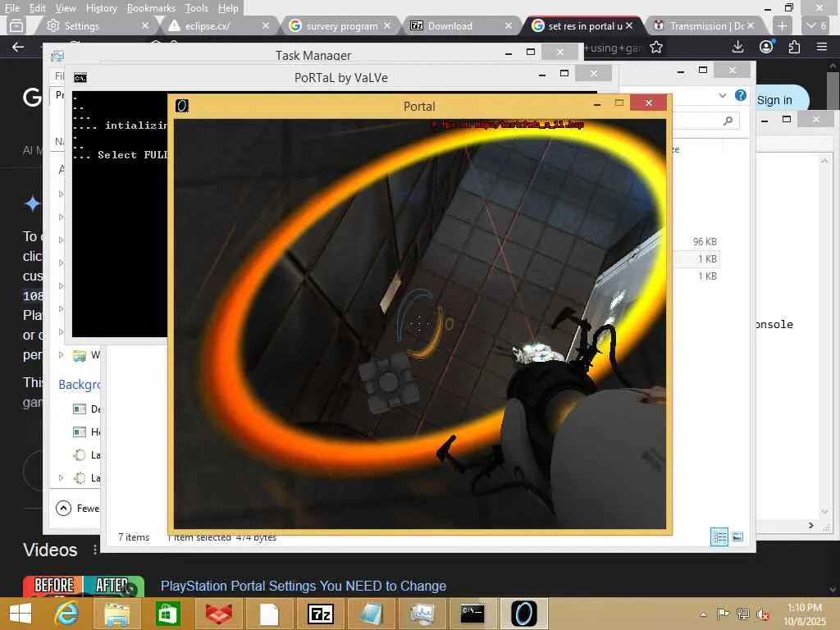Bookmark this page with the star icon
This screenshot has height=630, width=840.
(655, 48)
